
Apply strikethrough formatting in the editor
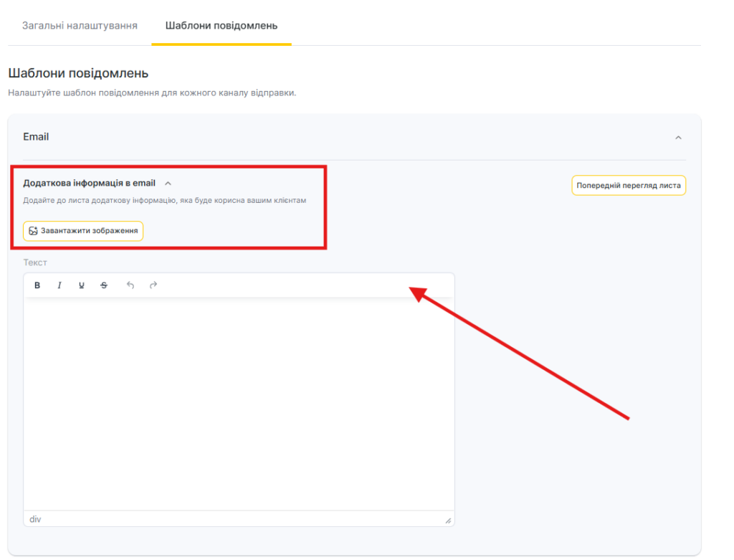coord(104,285)
